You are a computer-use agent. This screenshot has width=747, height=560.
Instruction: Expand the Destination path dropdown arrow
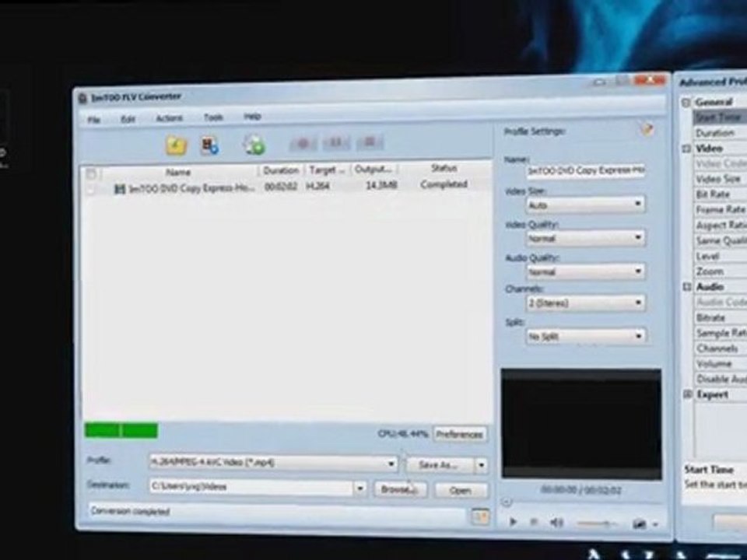click(x=360, y=488)
